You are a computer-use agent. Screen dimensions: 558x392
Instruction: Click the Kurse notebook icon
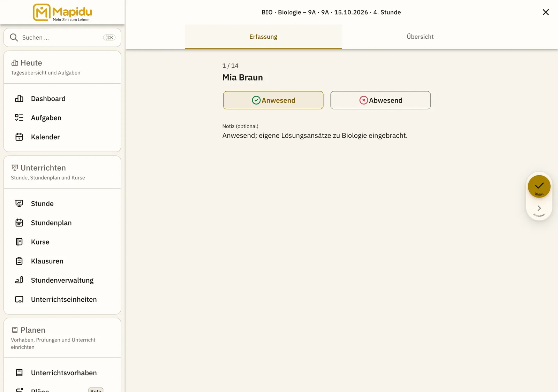tap(19, 242)
